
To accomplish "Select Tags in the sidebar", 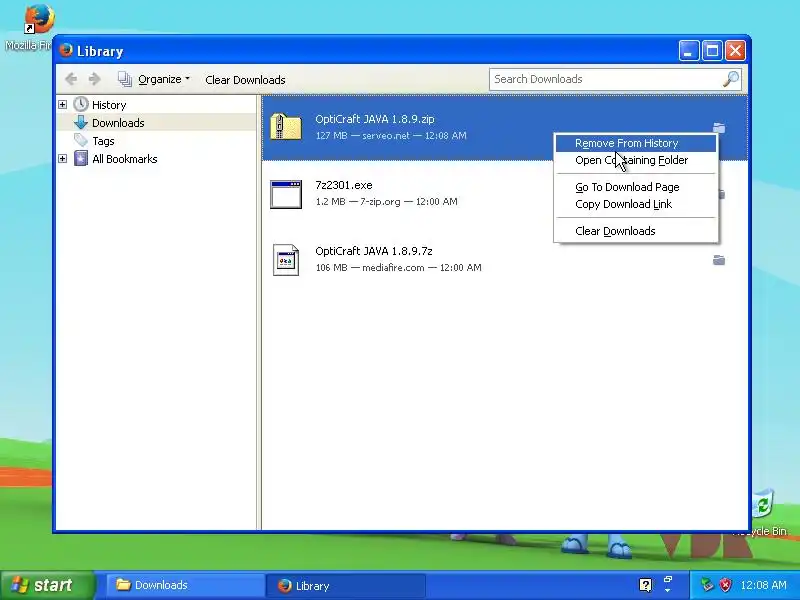I will pyautogui.click(x=103, y=141).
